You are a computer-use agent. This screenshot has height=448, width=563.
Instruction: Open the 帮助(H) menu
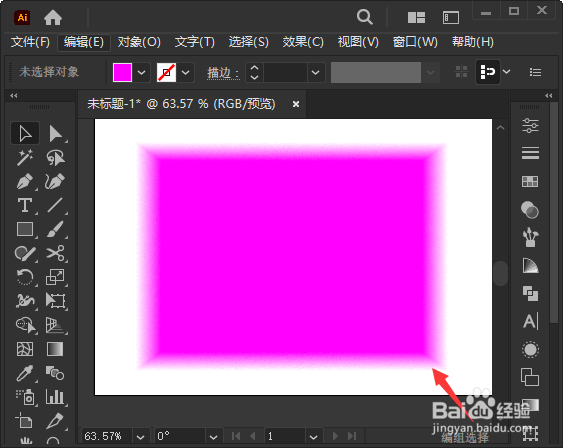pos(473,42)
